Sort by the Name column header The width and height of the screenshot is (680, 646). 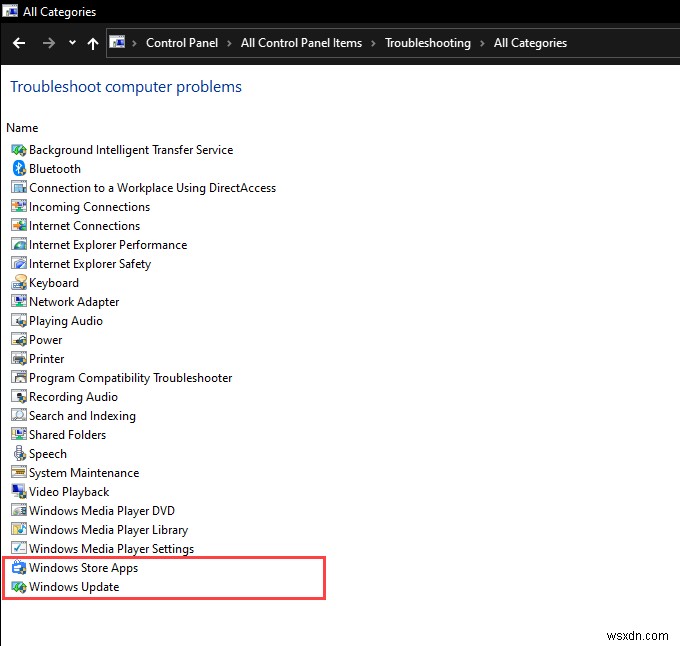pyautogui.click(x=22, y=128)
